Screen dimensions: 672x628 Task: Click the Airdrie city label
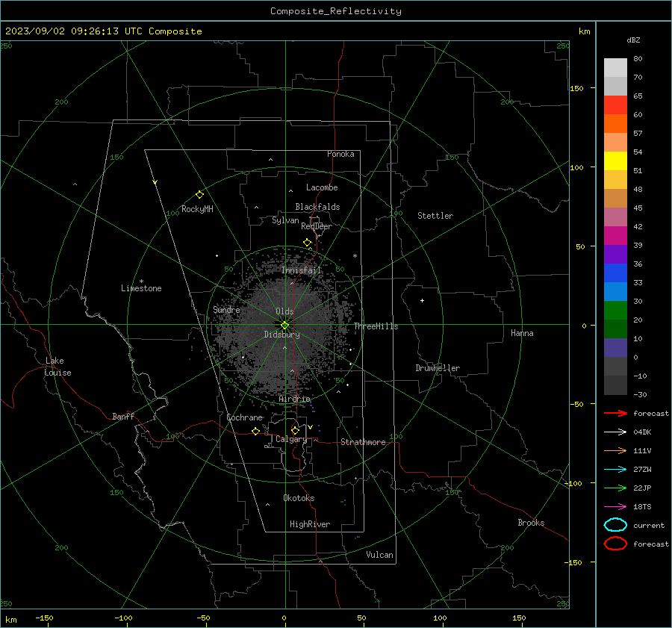click(294, 399)
